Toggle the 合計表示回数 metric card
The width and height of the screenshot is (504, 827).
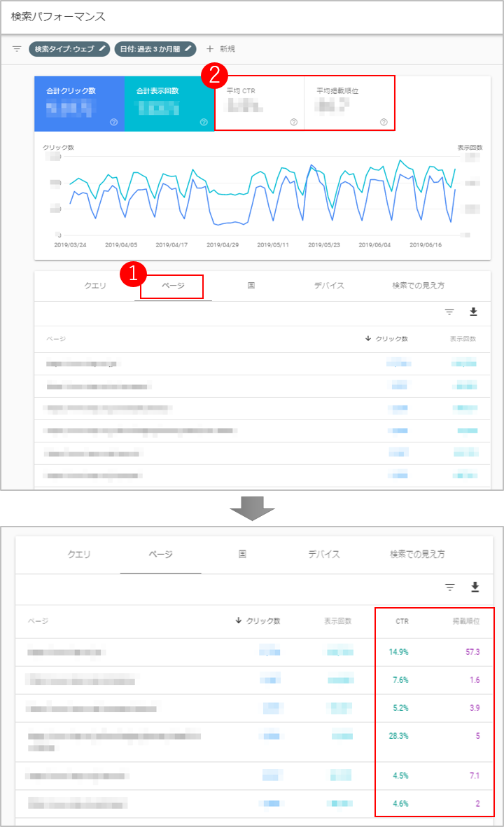169,104
